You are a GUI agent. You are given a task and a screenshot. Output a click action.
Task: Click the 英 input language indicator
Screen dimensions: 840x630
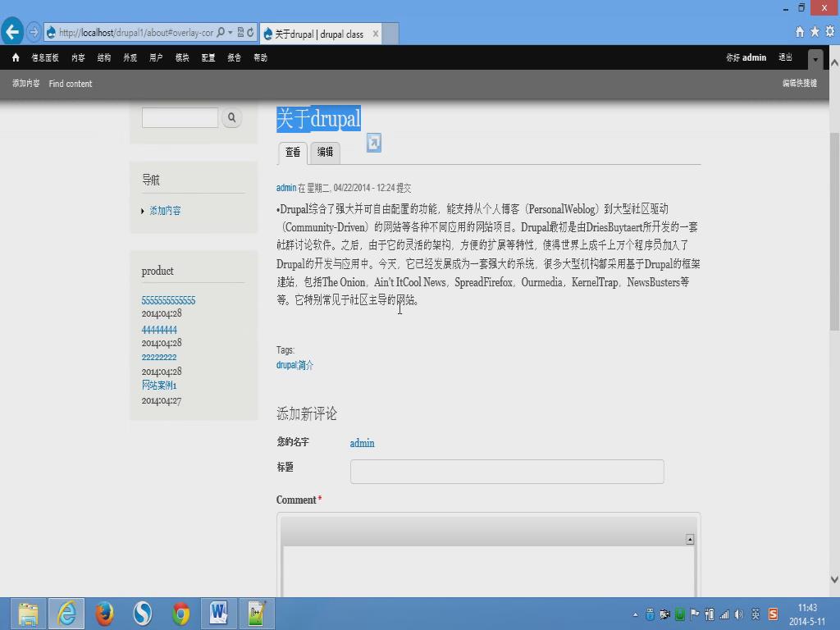click(756, 614)
